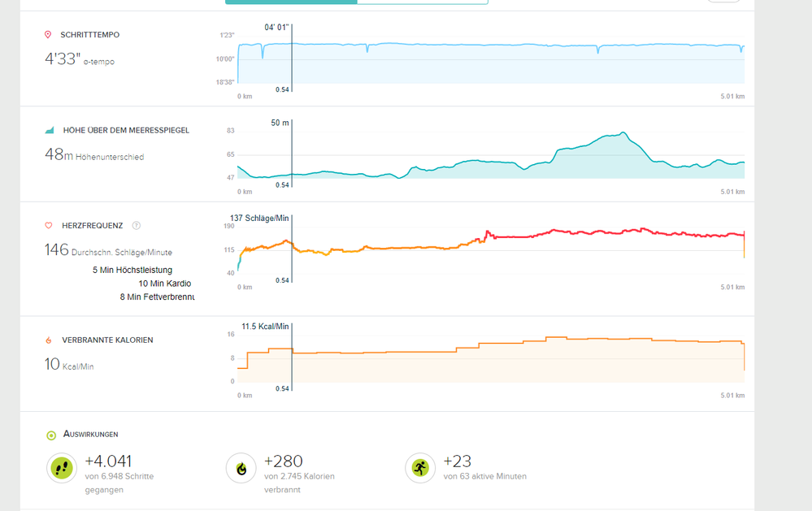Click the 8 Min Fettverbrennung zone text
The width and height of the screenshot is (812, 511).
pyautogui.click(x=158, y=297)
